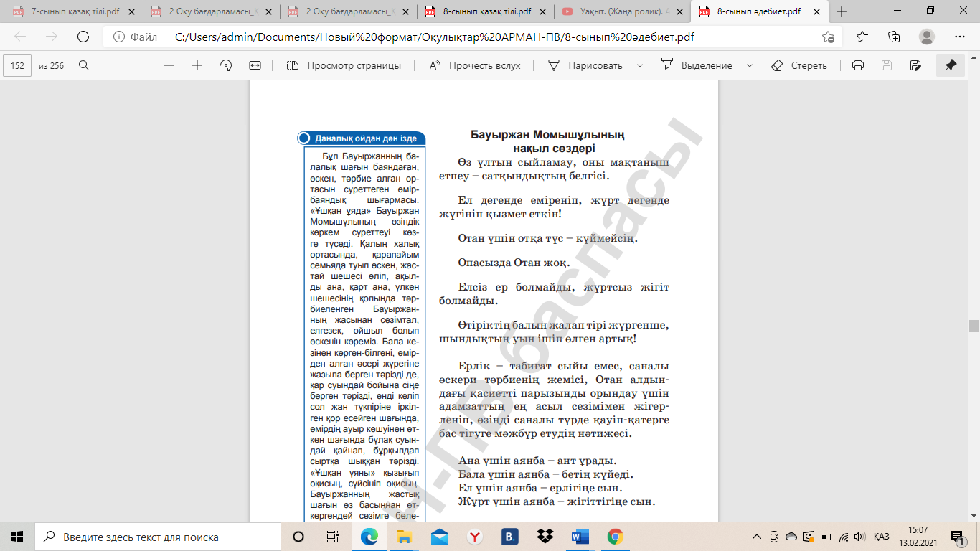The image size is (980, 551).
Task: Open a new browser tab
Action: tap(842, 11)
